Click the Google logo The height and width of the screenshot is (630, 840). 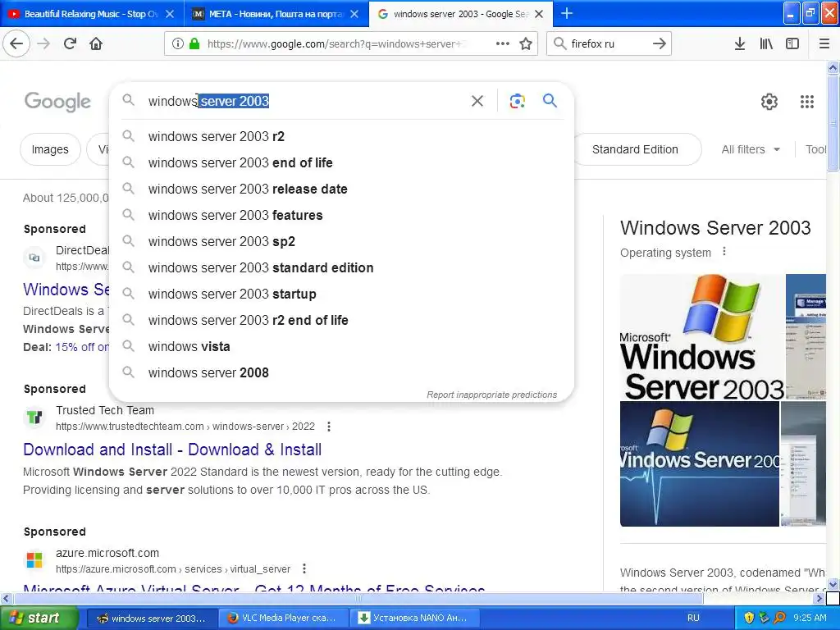(x=58, y=101)
